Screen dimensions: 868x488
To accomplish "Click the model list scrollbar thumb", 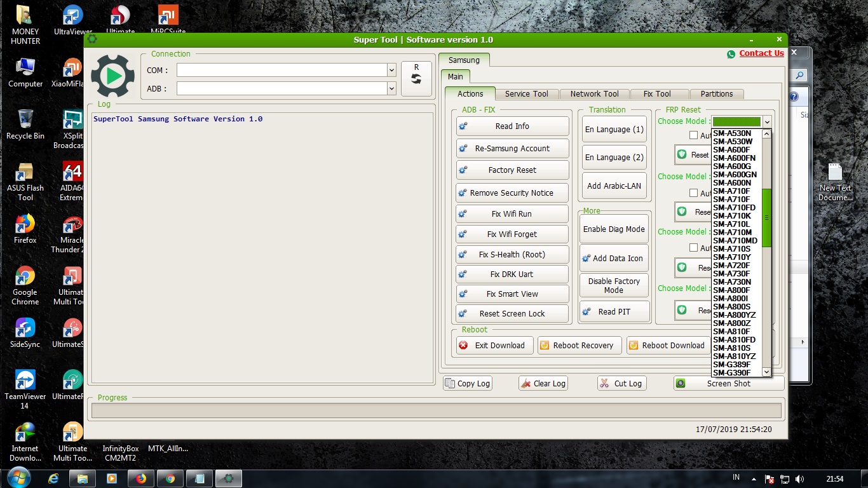I will [766, 218].
